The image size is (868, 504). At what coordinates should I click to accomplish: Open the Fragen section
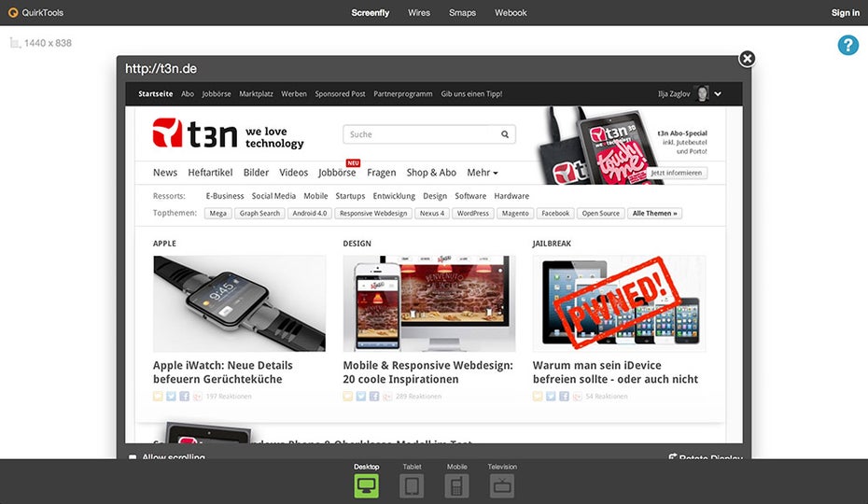click(x=382, y=173)
